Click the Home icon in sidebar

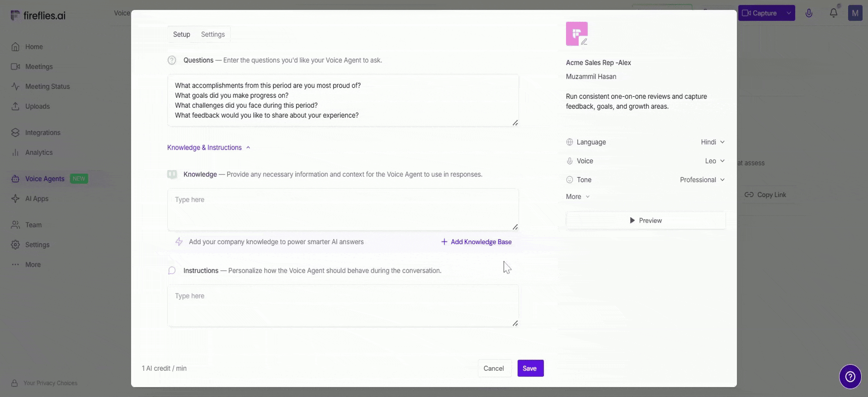click(15, 47)
